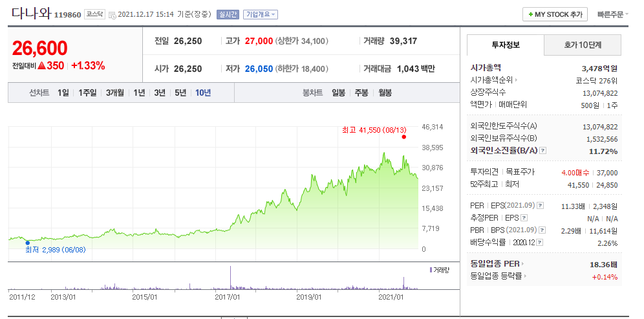The image size is (644, 319).
Task: Select the 1년 line chart period
Action: click(139, 93)
